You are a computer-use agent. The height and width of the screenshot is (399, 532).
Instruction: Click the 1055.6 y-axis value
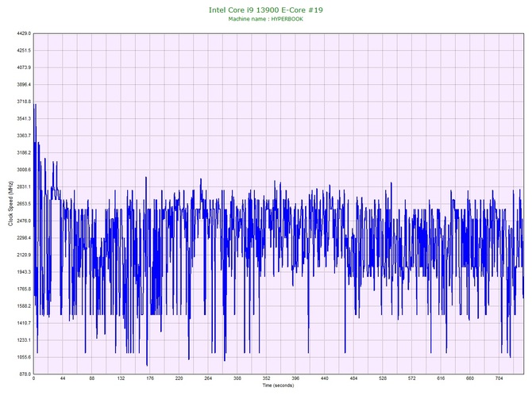(x=24, y=357)
